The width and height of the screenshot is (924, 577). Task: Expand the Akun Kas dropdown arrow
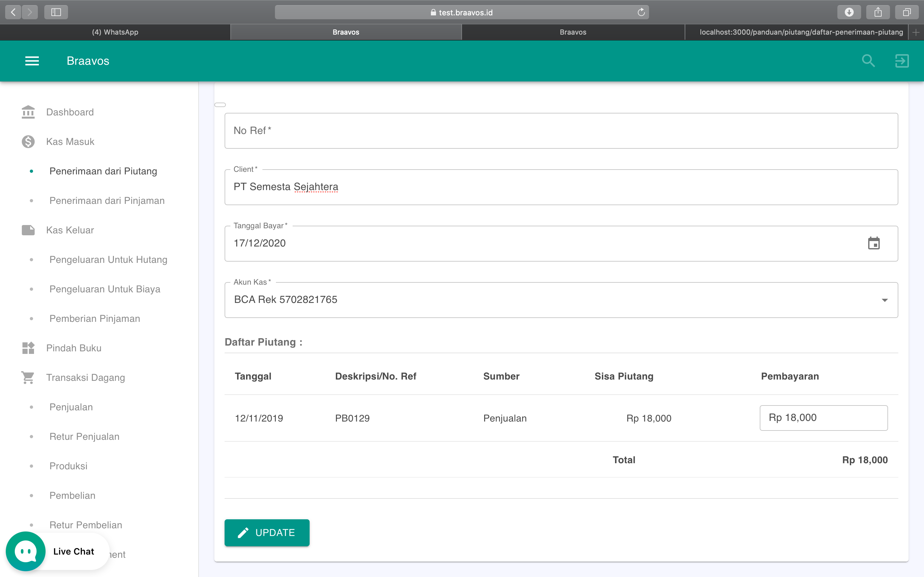tap(885, 300)
